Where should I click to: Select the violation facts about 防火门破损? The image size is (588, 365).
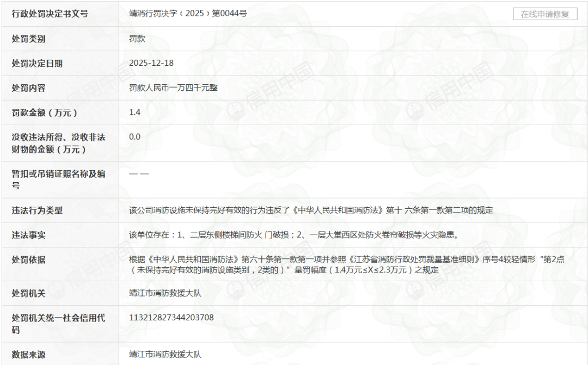click(294, 235)
